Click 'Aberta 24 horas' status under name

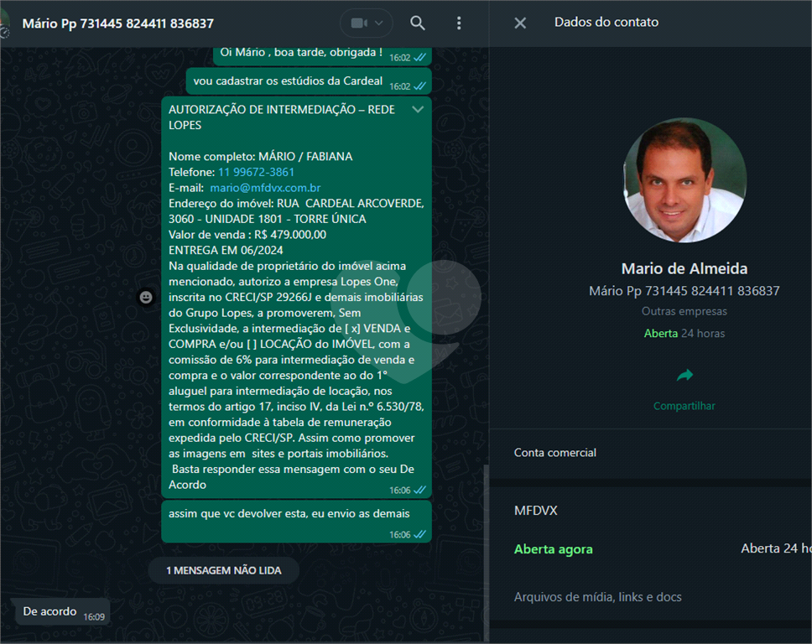coord(684,334)
